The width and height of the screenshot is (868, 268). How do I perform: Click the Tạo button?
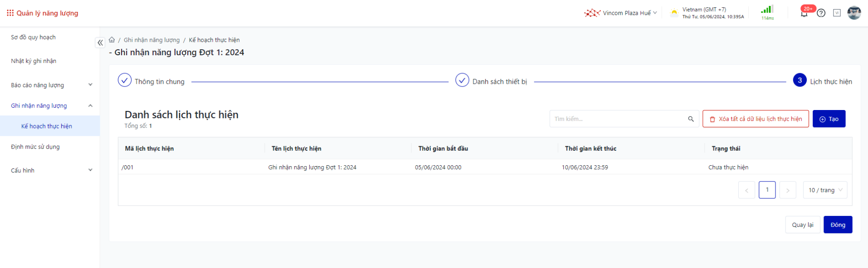click(829, 119)
